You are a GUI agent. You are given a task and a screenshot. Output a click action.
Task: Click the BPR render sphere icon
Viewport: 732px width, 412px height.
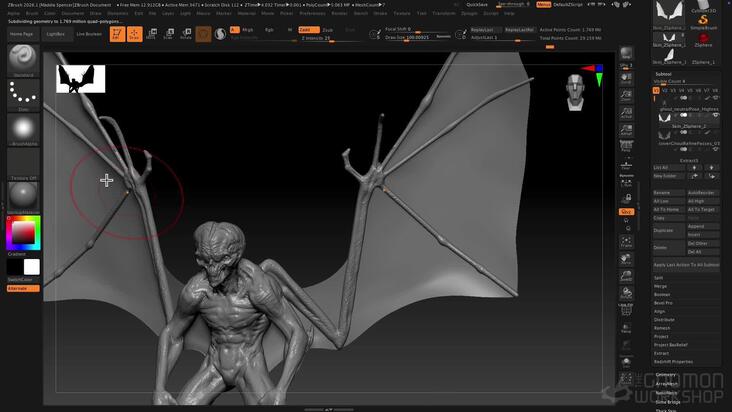coord(626,53)
